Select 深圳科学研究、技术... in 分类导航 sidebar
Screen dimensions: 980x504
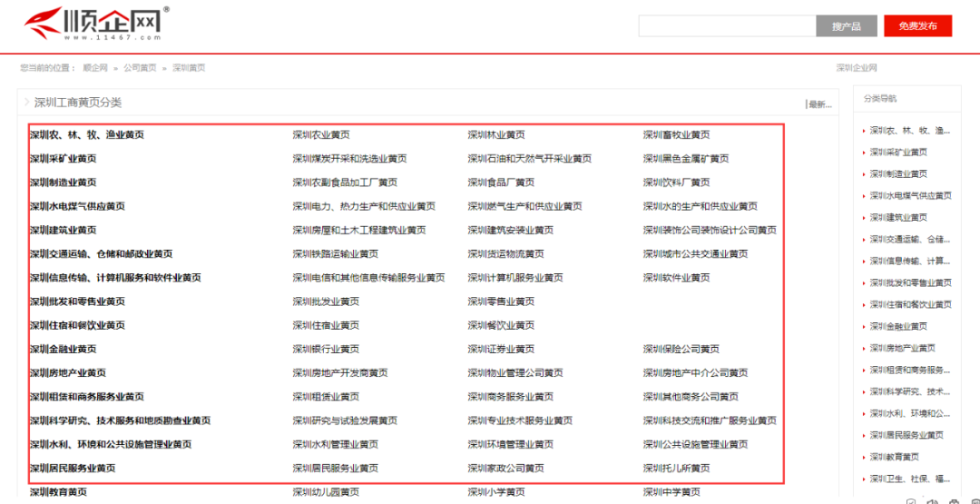click(x=910, y=391)
